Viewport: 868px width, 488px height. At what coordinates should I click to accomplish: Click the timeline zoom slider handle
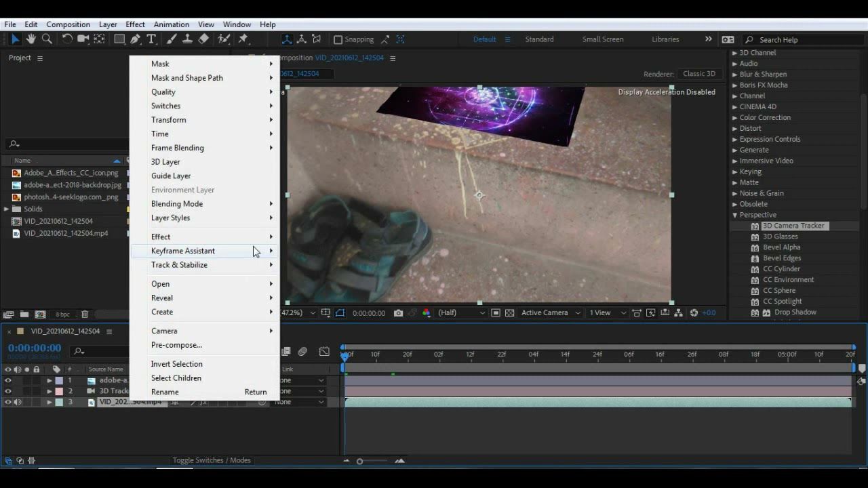click(x=359, y=462)
